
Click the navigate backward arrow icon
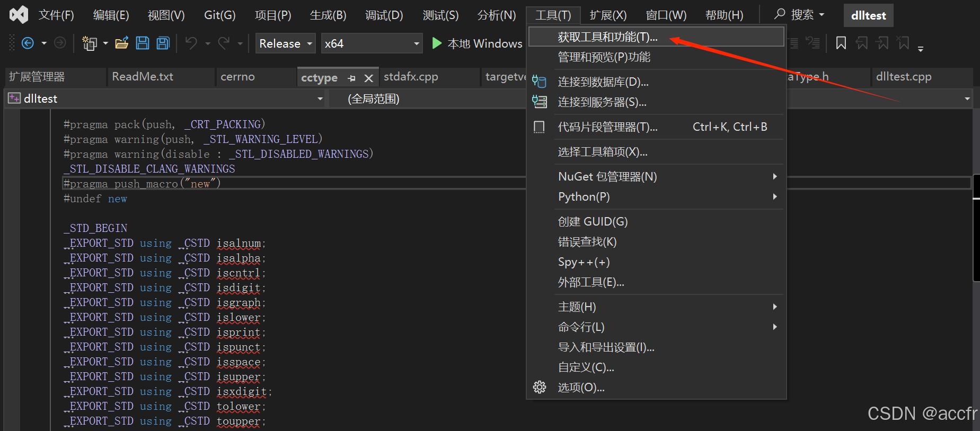pyautogui.click(x=28, y=43)
